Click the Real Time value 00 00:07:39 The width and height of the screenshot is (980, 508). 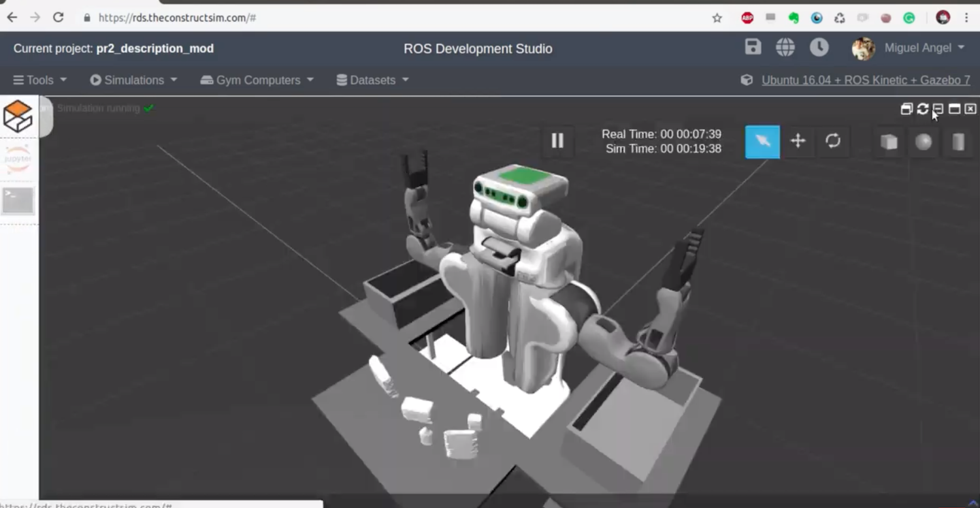click(x=691, y=134)
